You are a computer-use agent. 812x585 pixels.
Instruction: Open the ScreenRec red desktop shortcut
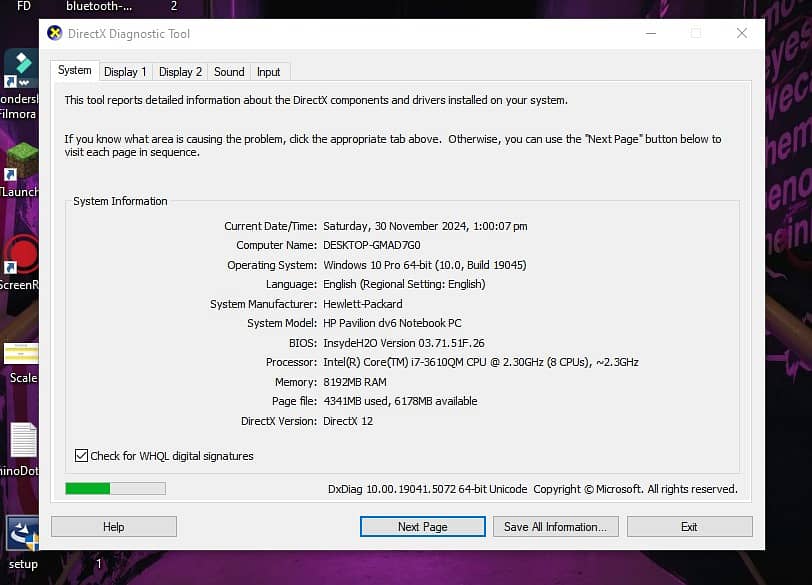coord(20,254)
